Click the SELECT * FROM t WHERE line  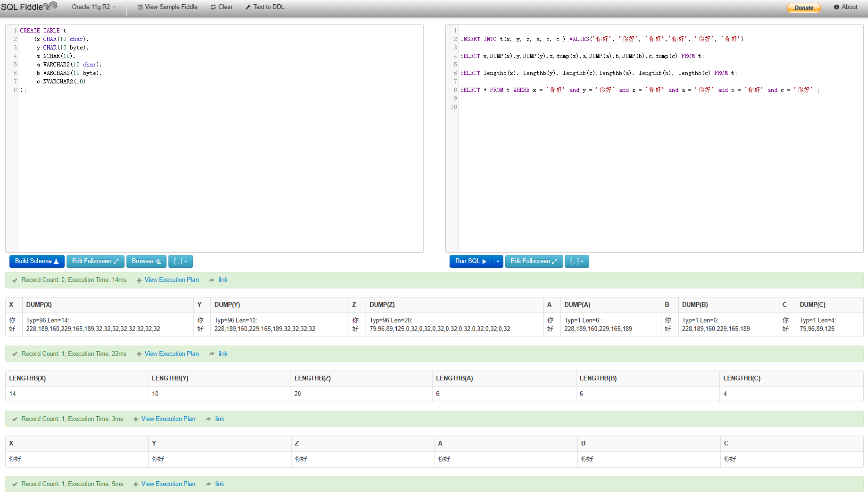[x=640, y=90]
